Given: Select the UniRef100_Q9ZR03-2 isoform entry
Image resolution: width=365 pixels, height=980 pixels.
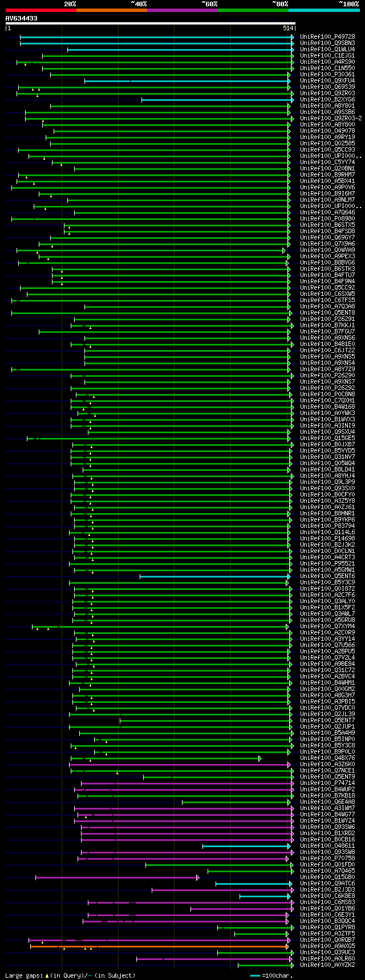Looking at the screenshot, I should (x=331, y=118).
